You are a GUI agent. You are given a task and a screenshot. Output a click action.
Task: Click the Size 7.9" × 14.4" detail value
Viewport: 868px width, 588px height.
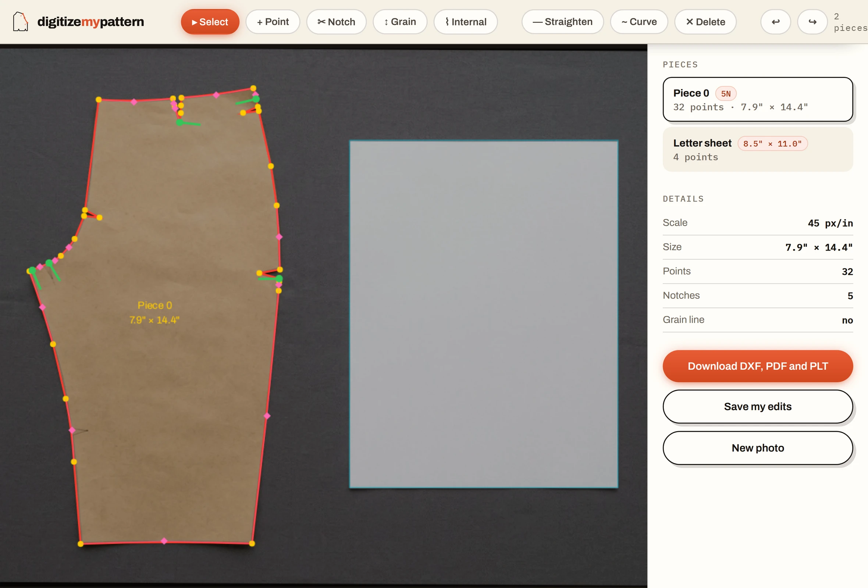pos(819,247)
